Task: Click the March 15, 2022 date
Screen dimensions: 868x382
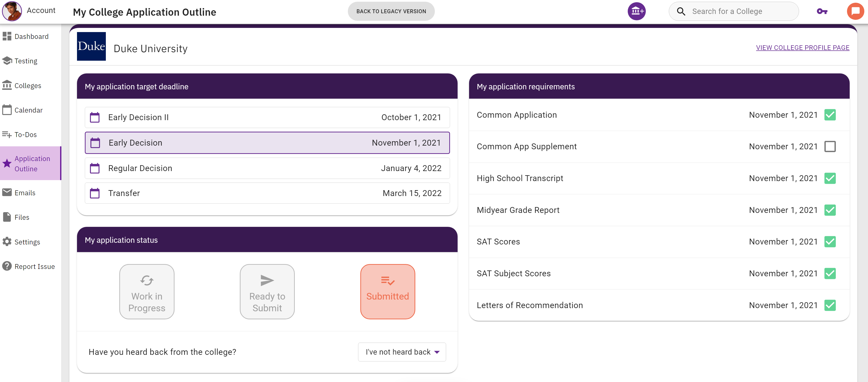Action: [412, 193]
